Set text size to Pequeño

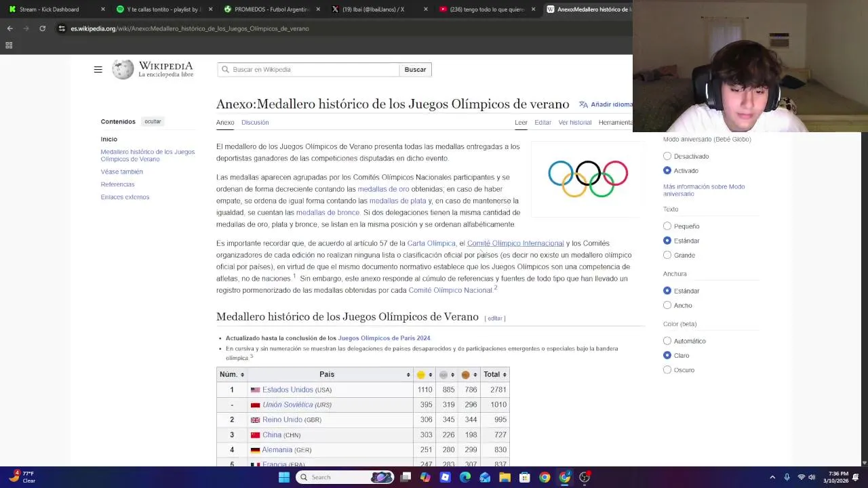pos(667,226)
